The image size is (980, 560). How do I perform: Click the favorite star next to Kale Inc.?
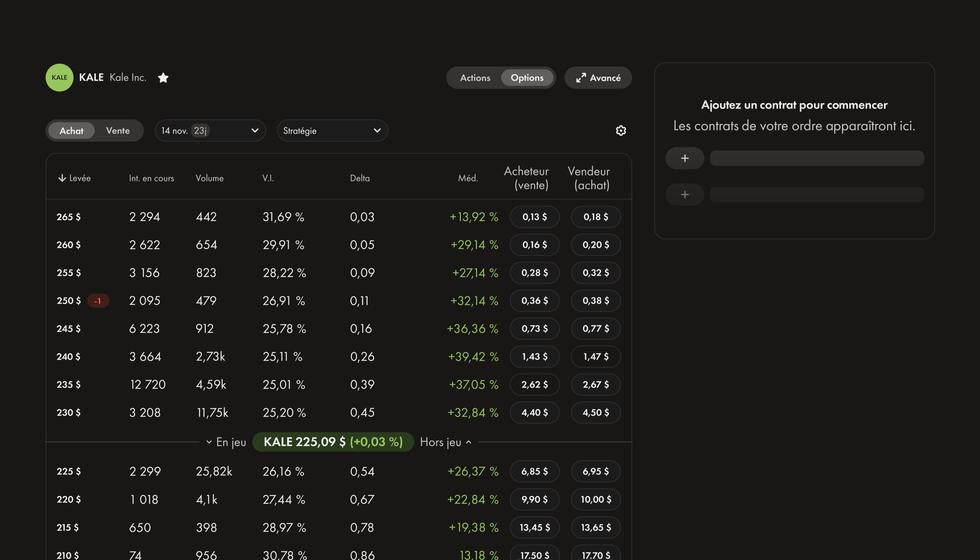point(163,77)
